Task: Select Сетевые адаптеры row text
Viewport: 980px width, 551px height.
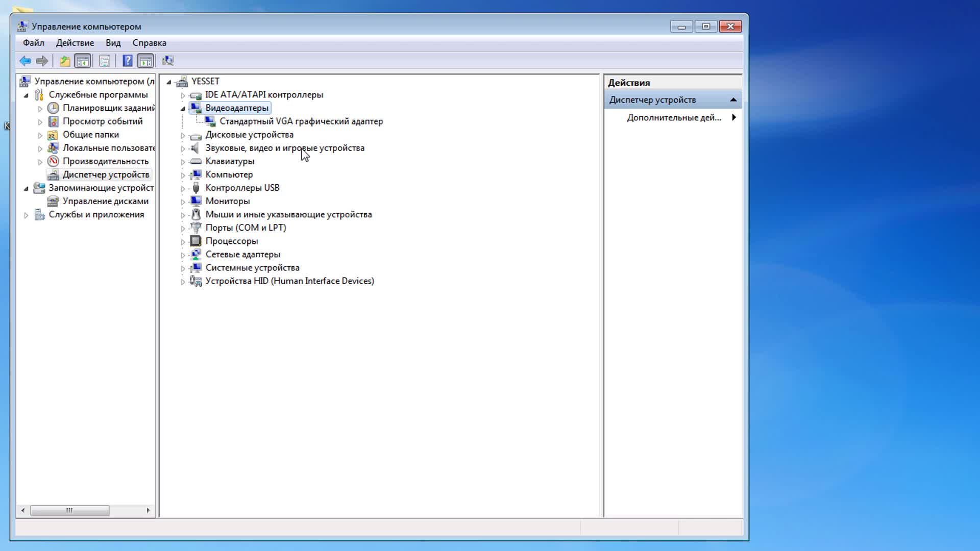Action: point(243,254)
